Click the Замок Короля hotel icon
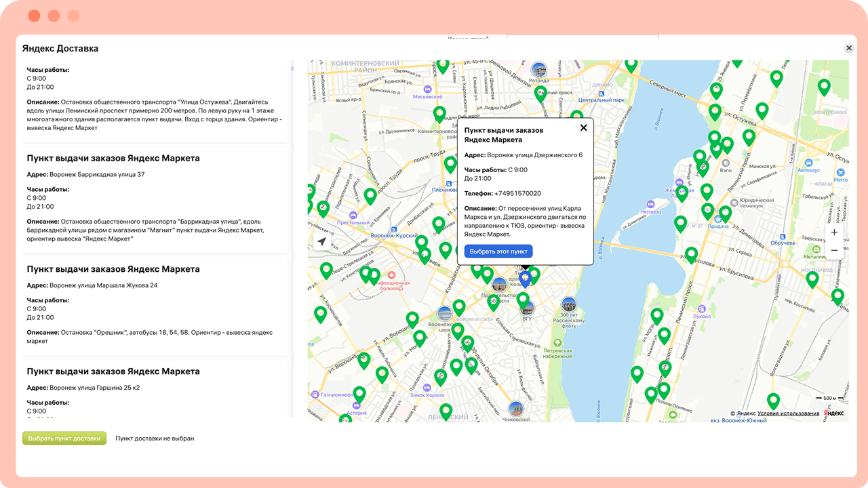Screen dimensions: 868x488 [x=427, y=386]
